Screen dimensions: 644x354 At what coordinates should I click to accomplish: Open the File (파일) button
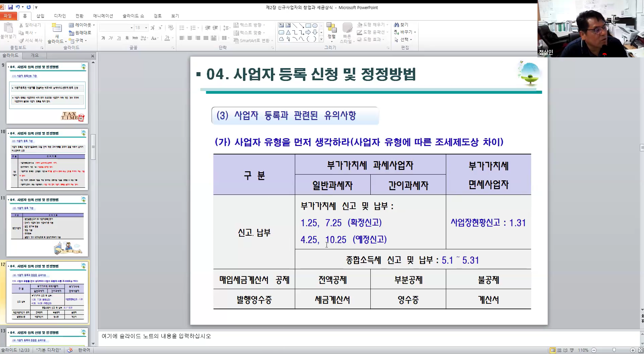8,16
